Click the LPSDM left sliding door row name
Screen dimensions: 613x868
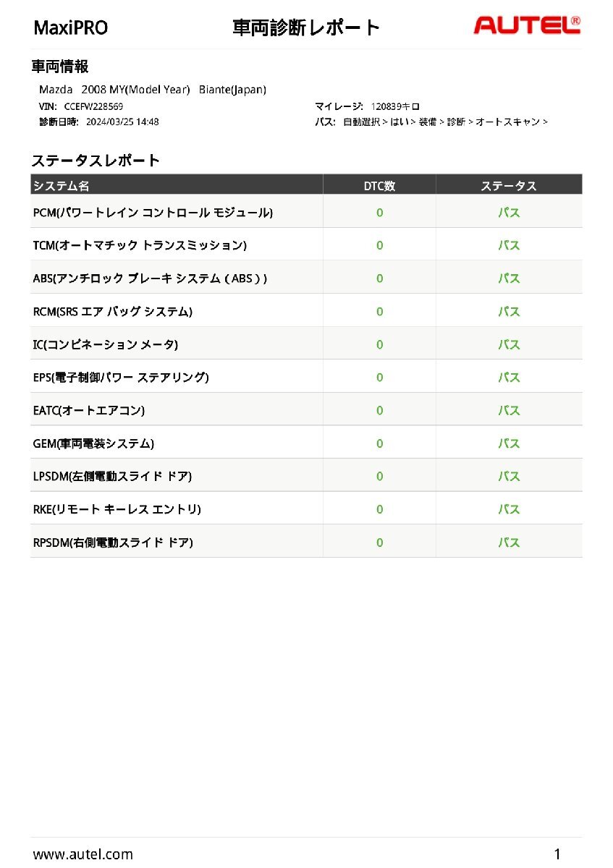[113, 476]
